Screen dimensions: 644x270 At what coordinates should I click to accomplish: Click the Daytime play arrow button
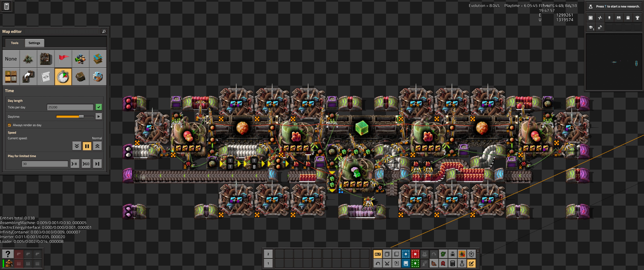coord(99,116)
